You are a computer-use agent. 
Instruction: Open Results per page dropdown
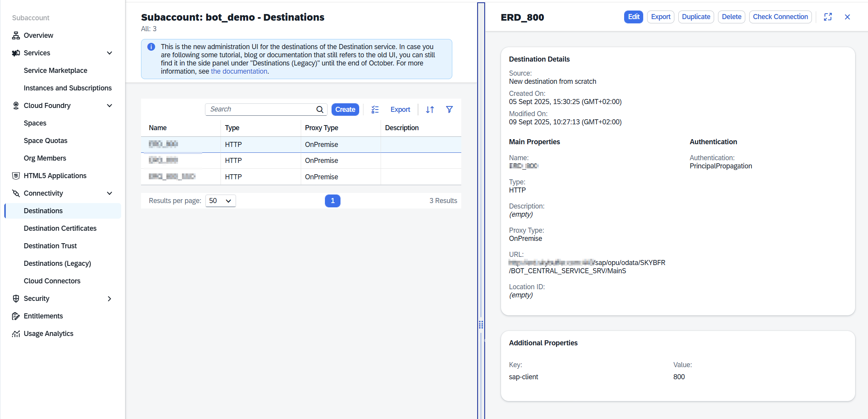pos(221,201)
